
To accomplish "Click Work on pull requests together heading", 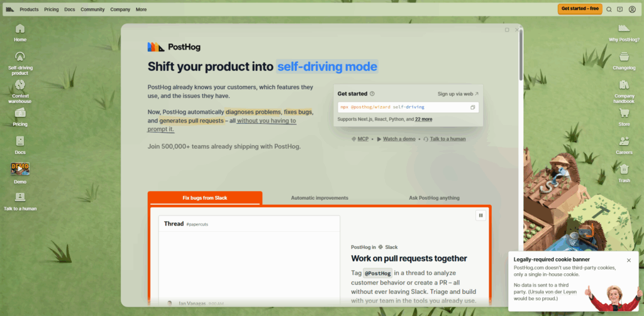I will pyautogui.click(x=409, y=259).
